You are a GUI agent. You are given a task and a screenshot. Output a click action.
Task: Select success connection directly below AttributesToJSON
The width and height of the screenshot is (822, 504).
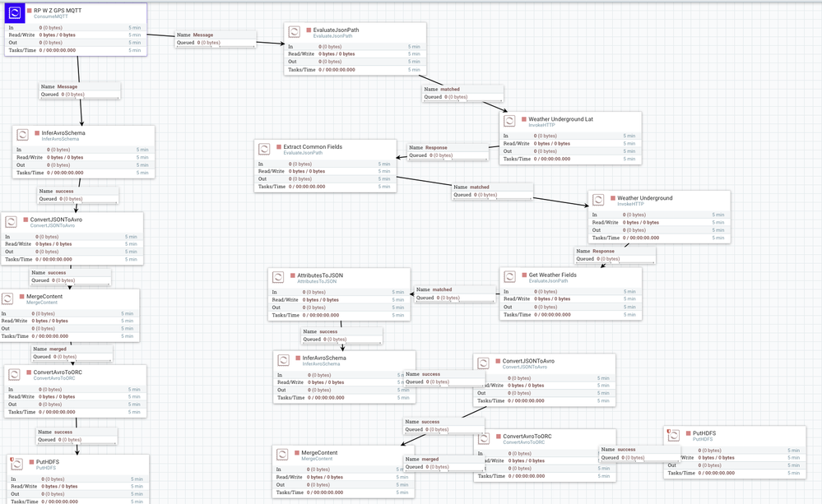click(341, 335)
